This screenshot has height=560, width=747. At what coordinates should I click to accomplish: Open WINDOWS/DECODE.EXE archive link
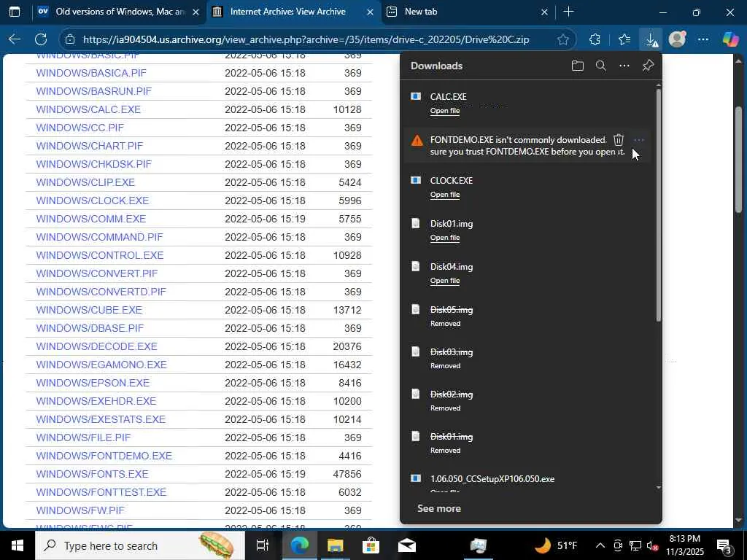pyautogui.click(x=97, y=346)
